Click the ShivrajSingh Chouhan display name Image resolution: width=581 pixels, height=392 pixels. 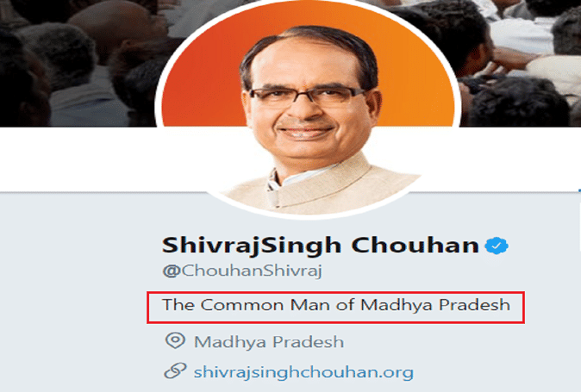coord(320,246)
